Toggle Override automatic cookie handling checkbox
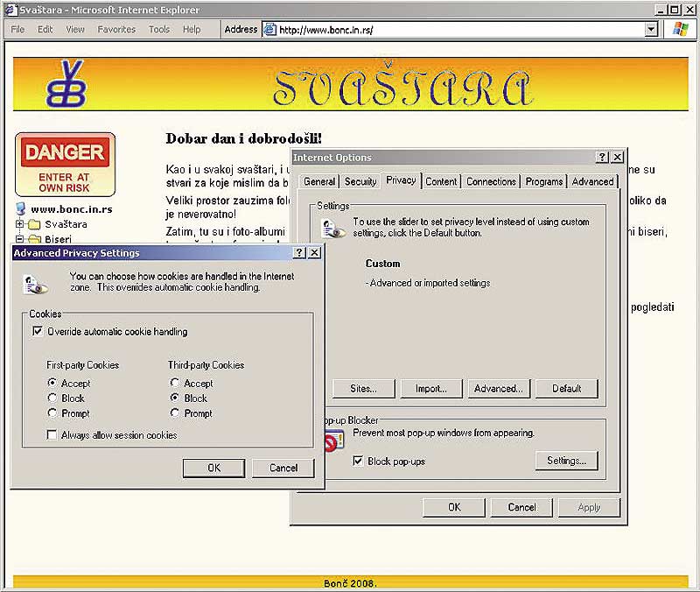Screen dimensions: 700x592 [38, 331]
